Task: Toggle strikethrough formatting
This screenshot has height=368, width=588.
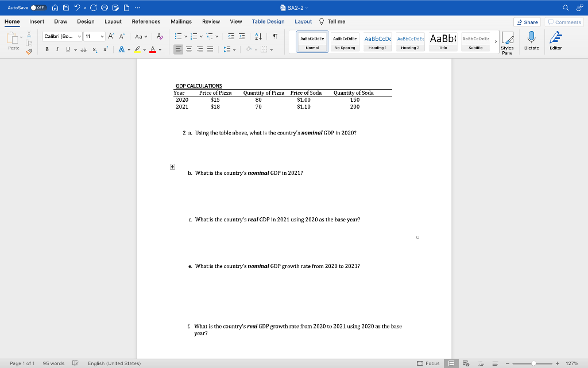Action: [84, 49]
